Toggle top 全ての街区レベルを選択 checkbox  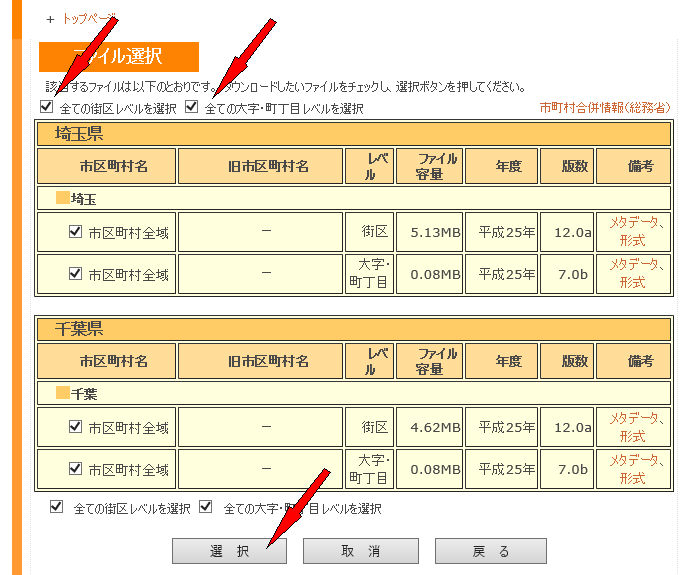point(46,107)
